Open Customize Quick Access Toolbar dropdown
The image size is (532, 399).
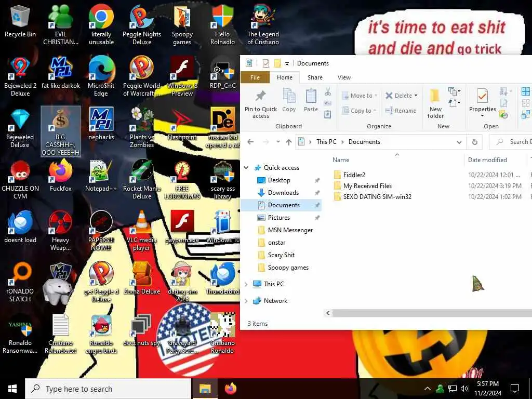coord(287,63)
